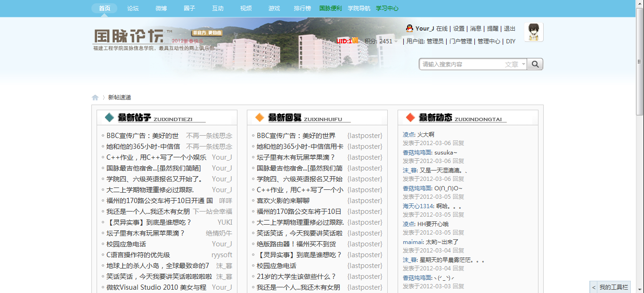Click the page vertical scrollbar thumb
This screenshot has height=293, width=644.
[640, 61]
